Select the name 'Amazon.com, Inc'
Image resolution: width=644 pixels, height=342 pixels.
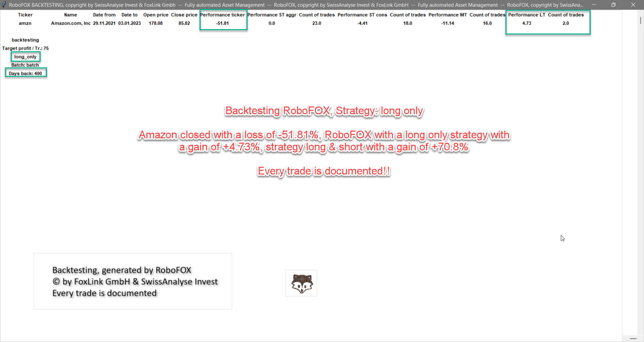coord(71,23)
